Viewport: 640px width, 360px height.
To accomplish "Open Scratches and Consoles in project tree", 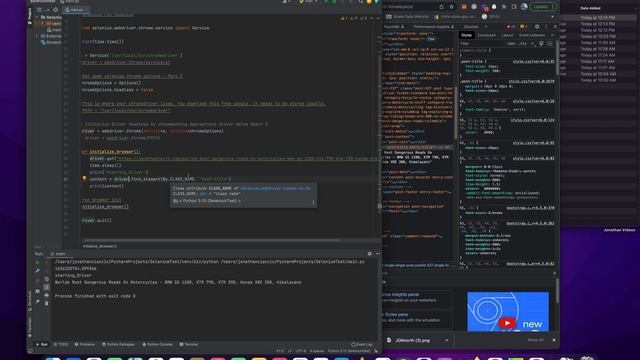I will coord(51,42).
